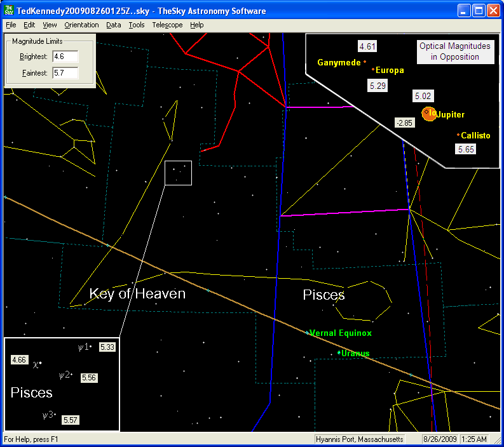Click the small white selection box in sky chart
The image size is (504, 447).
178,173
